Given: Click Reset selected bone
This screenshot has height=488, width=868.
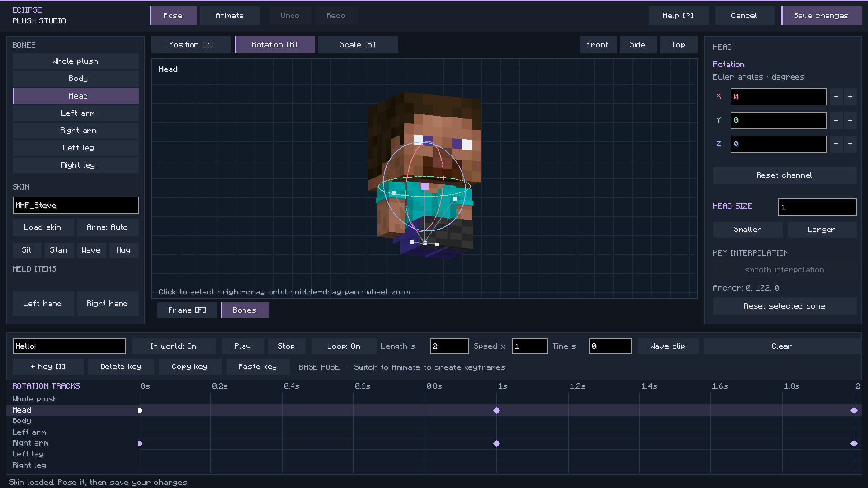Looking at the screenshot, I should tap(784, 306).
